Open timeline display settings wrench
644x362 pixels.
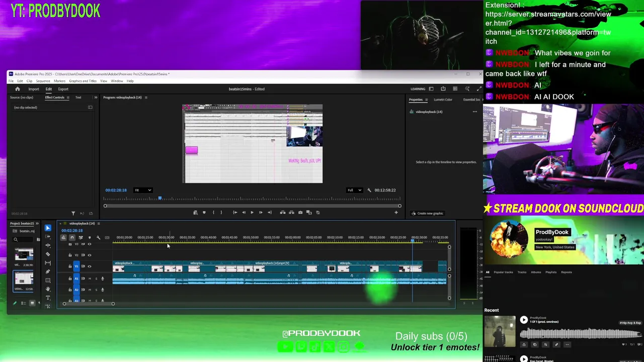coord(98,237)
